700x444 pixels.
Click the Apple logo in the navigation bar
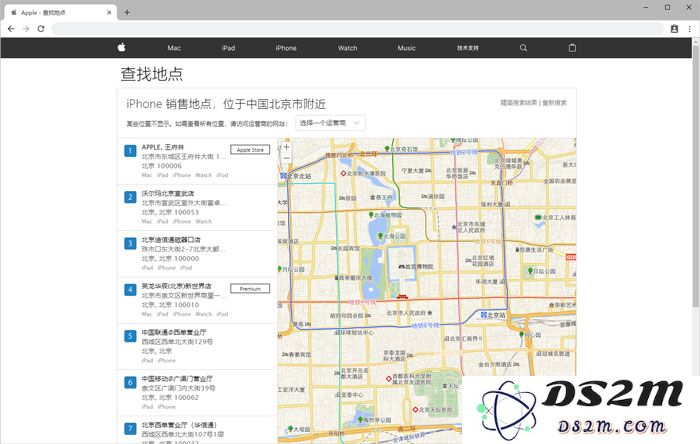point(121,47)
